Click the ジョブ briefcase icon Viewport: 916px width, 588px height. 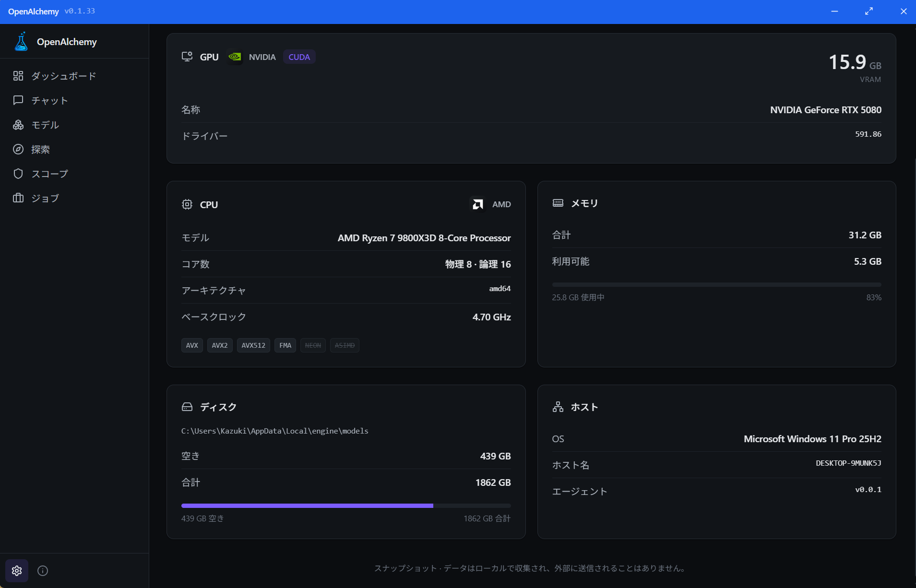tap(18, 198)
